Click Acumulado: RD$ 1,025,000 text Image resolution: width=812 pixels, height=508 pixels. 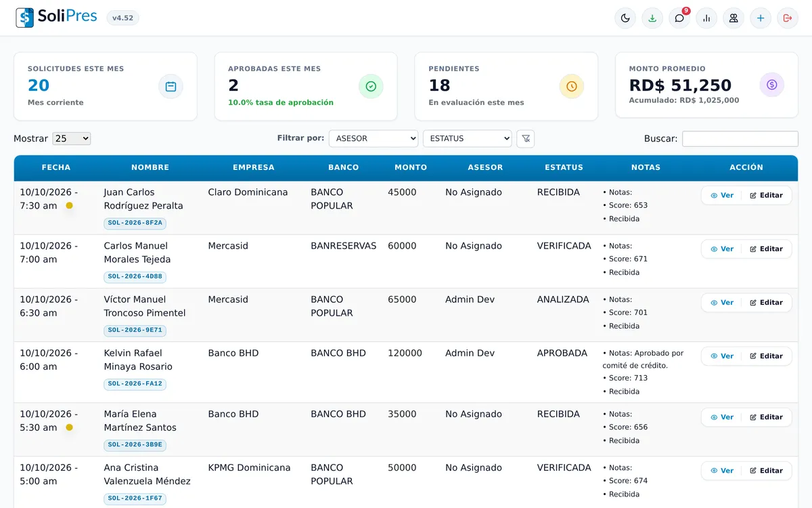tap(684, 100)
